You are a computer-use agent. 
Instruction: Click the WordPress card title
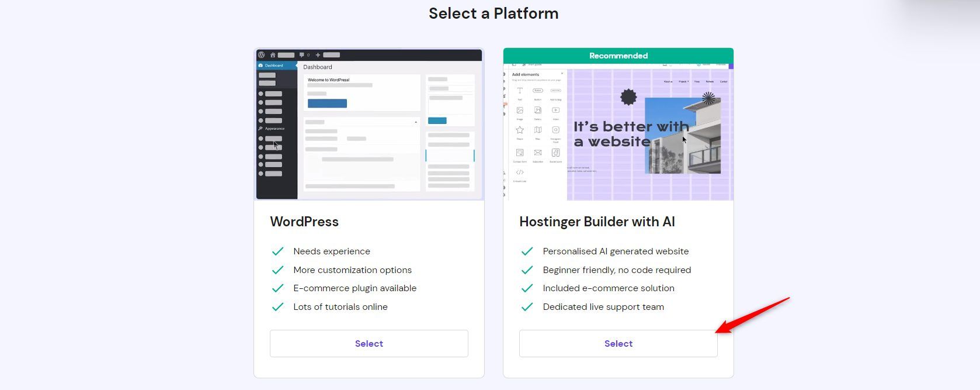point(304,222)
